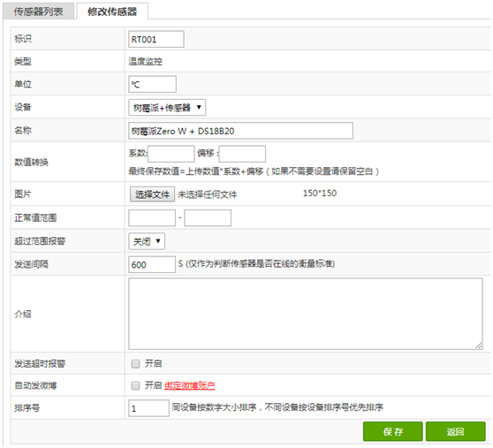
Task: Click the 正常值范围 row label
Action: [35, 217]
